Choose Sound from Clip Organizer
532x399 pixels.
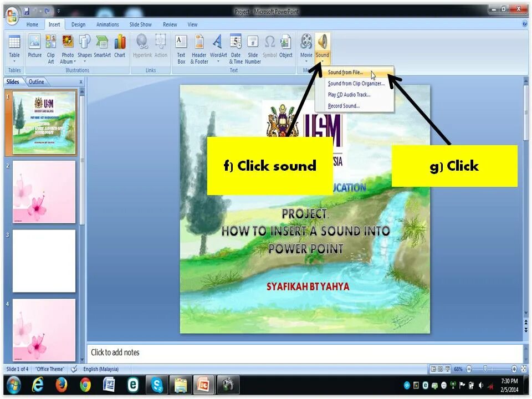[355, 84]
